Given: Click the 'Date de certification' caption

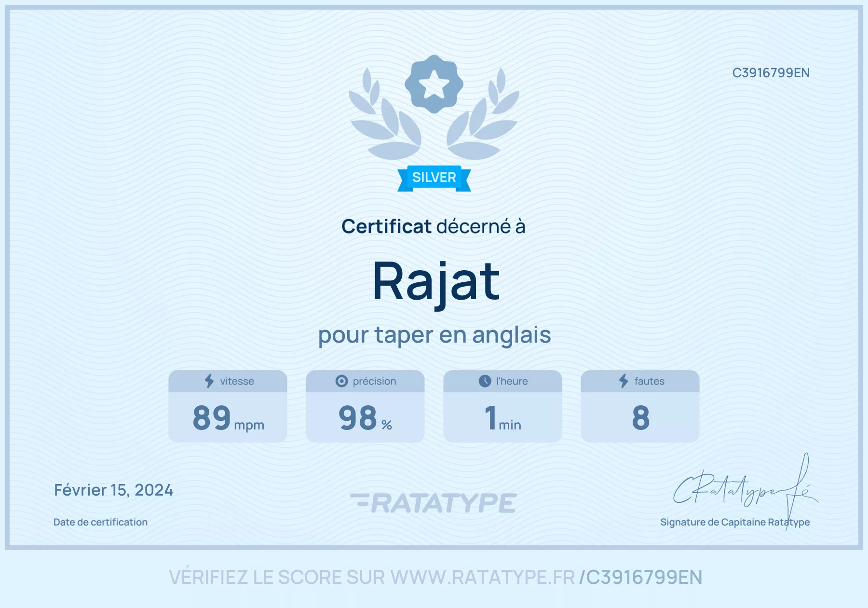Looking at the screenshot, I should 100,522.
